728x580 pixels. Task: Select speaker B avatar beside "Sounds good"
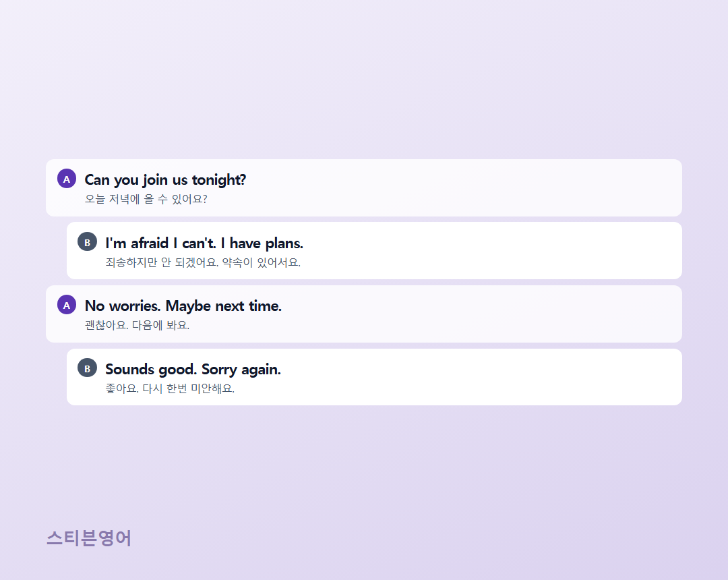coord(87,368)
